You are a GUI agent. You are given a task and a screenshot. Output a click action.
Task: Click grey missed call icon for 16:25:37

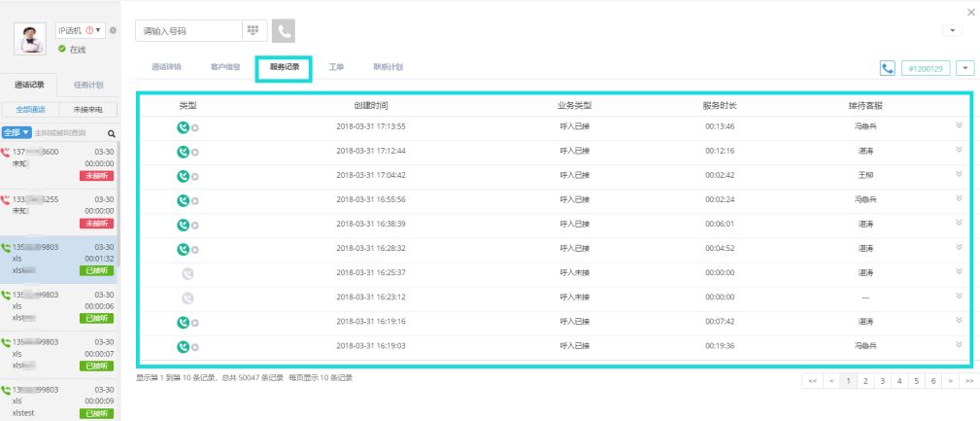pyautogui.click(x=187, y=273)
